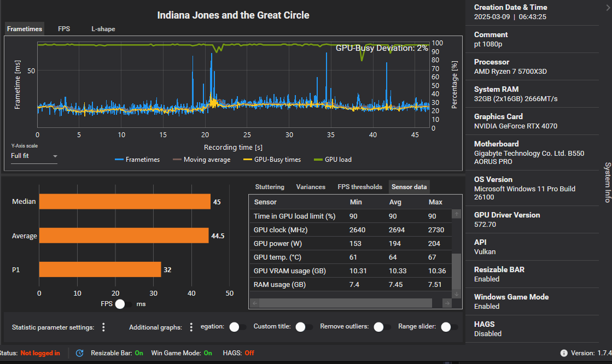Toggle the aggregation switch
612x364 pixels.
coord(237,327)
